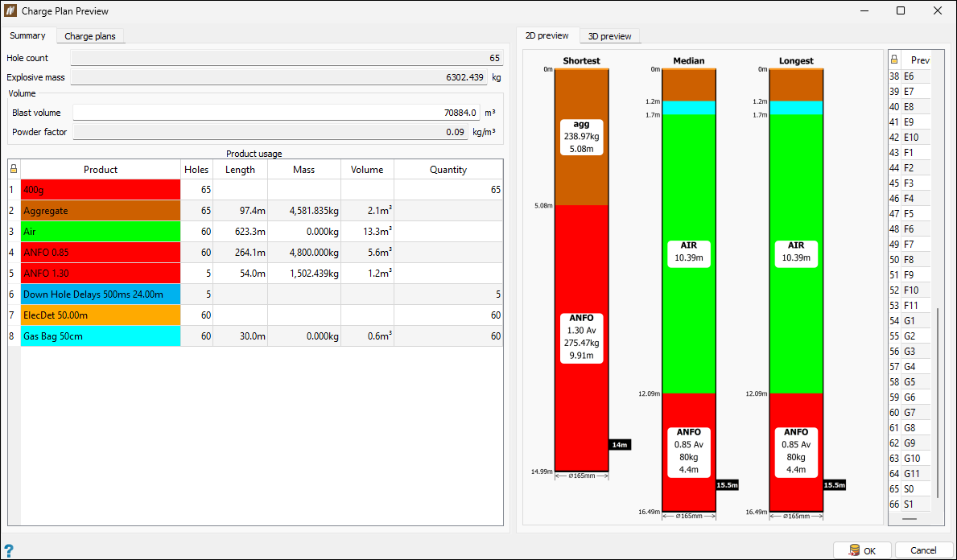
Task: Click the Blast volume input field
Action: click(277, 113)
